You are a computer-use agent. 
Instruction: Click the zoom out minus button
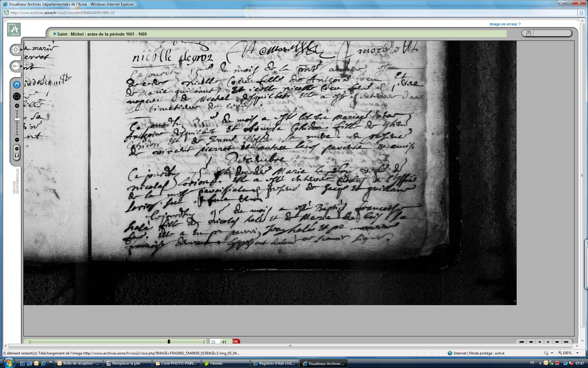(x=17, y=140)
